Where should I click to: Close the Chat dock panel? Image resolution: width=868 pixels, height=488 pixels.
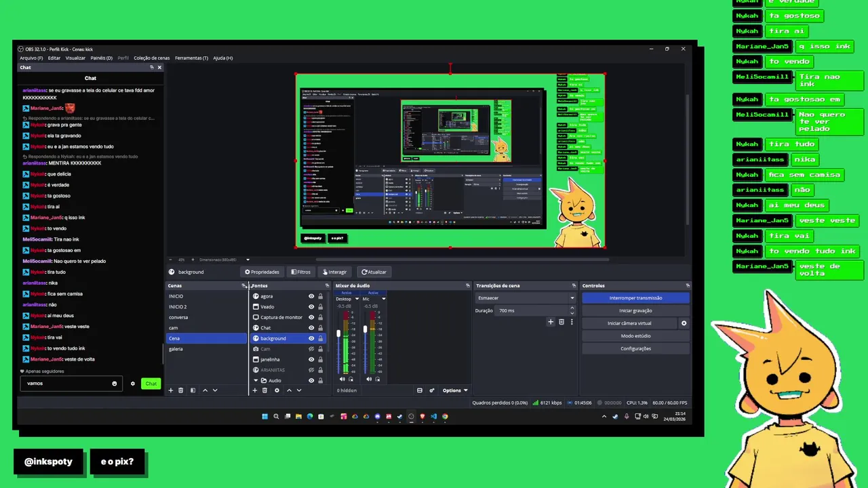click(160, 67)
